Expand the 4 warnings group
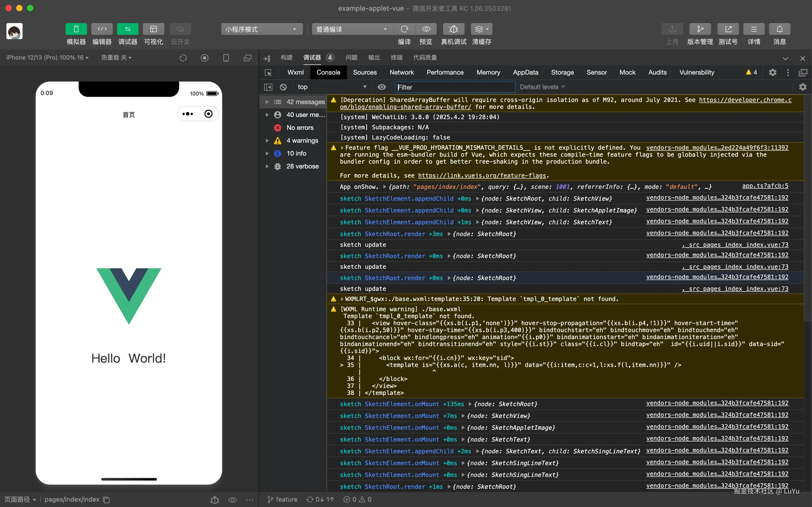Image resolution: width=812 pixels, height=507 pixels. [x=267, y=141]
